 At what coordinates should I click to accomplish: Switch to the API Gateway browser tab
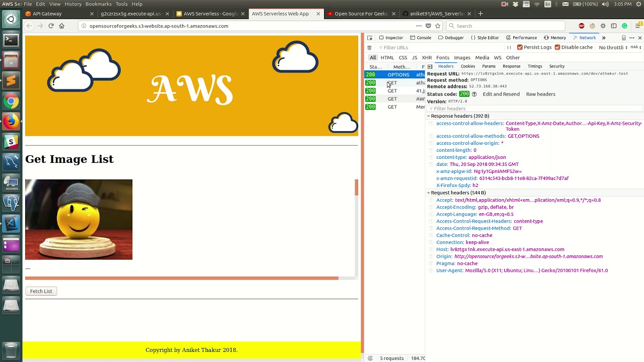(59, 14)
